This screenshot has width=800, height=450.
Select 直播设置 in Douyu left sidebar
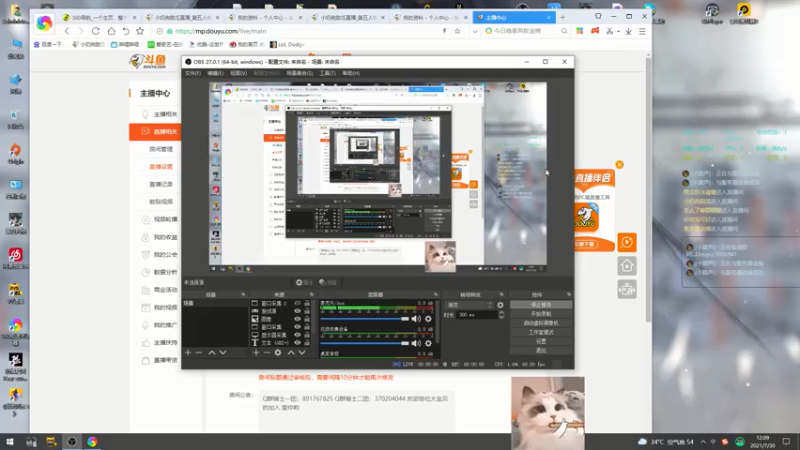(x=161, y=166)
